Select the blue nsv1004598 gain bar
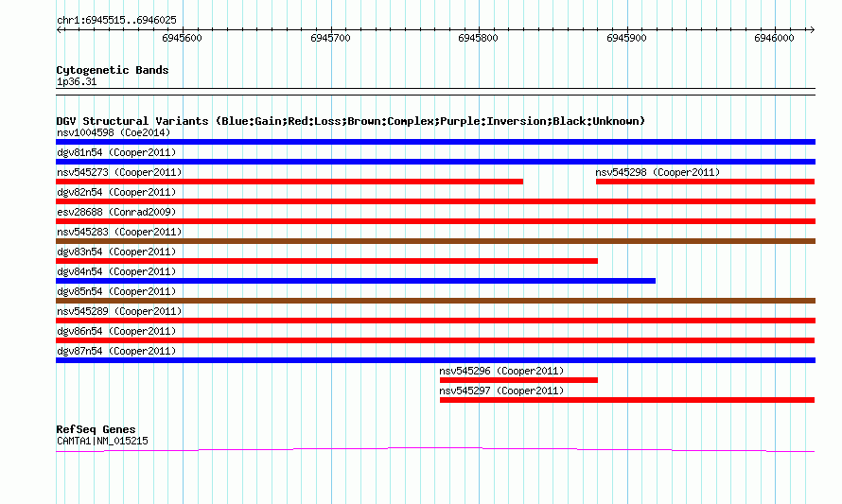Viewport: 842px width, 504px height. coord(435,142)
